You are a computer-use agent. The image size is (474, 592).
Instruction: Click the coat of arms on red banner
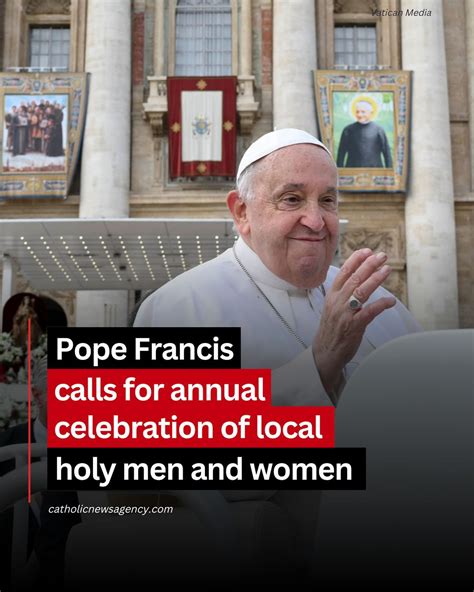pyautogui.click(x=201, y=126)
